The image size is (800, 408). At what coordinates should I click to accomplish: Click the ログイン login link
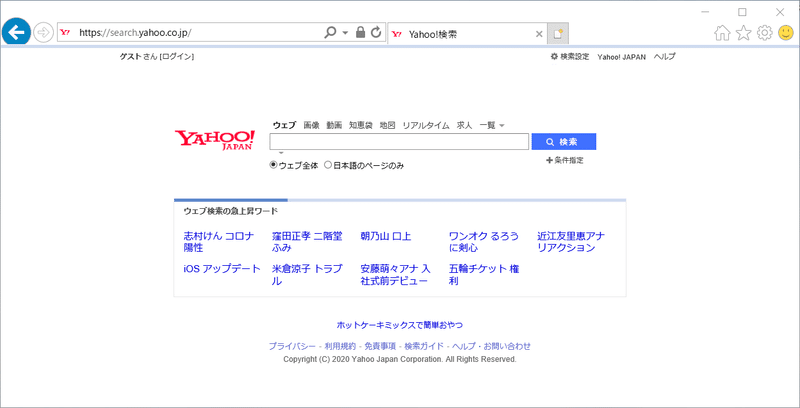tap(177, 57)
